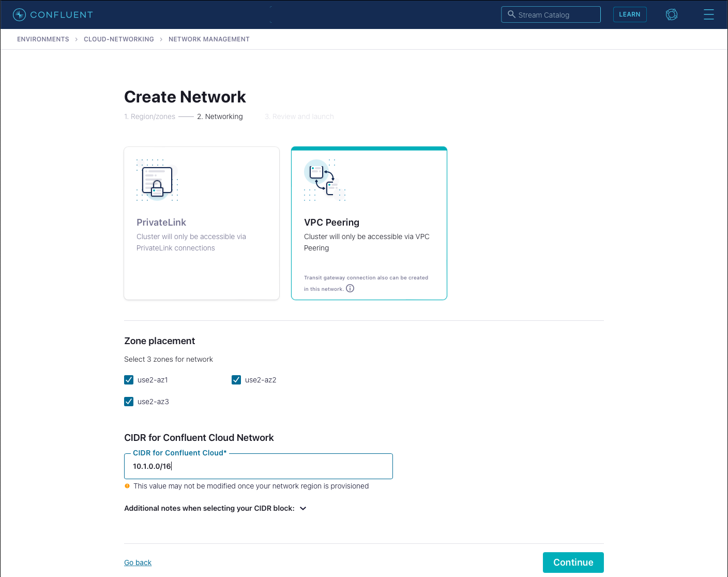Click the orange warning icon below CIDR field
Image resolution: width=728 pixels, height=577 pixels.
coord(127,486)
